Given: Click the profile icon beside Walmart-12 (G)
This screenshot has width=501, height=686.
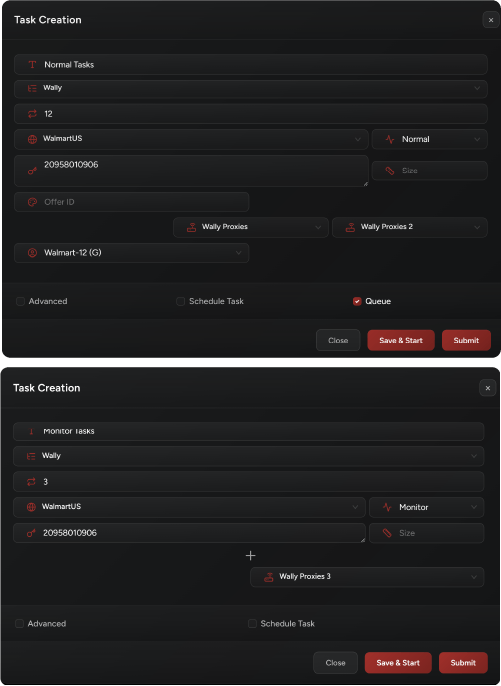Looking at the screenshot, I should click(32, 252).
